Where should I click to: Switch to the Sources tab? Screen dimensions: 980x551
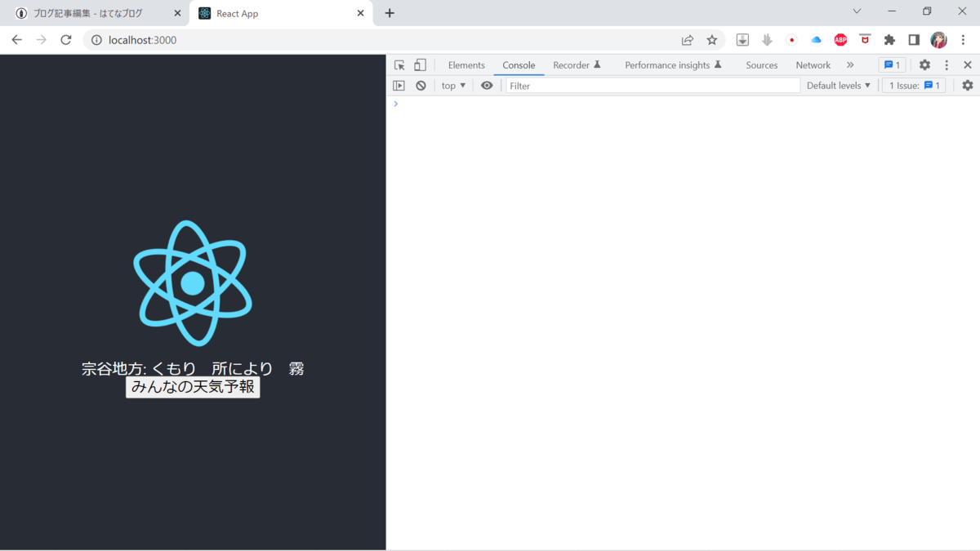point(761,65)
